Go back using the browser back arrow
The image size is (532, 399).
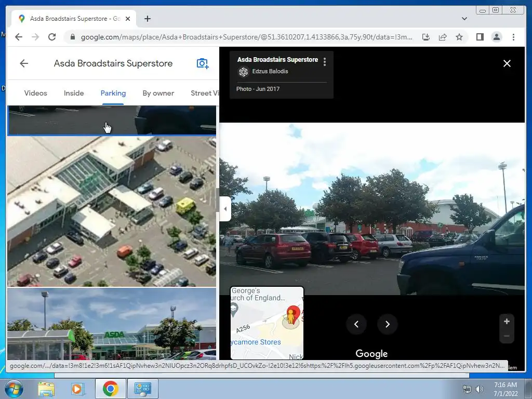[19, 37]
